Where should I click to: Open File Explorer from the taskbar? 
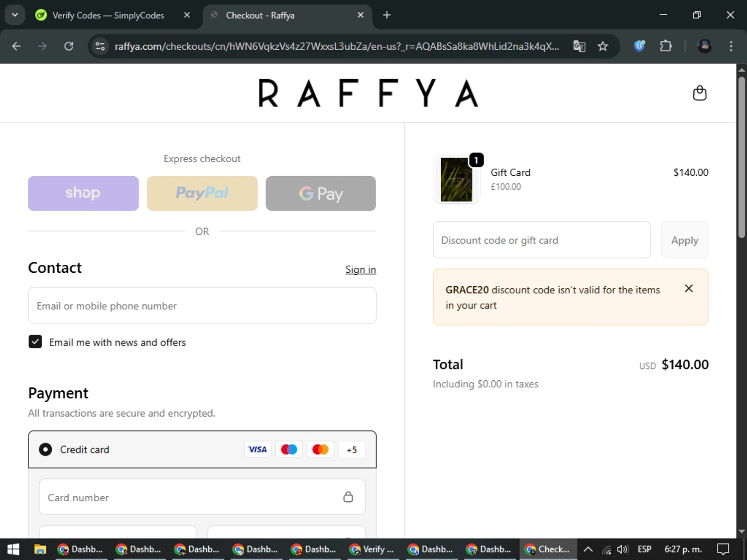point(40,549)
